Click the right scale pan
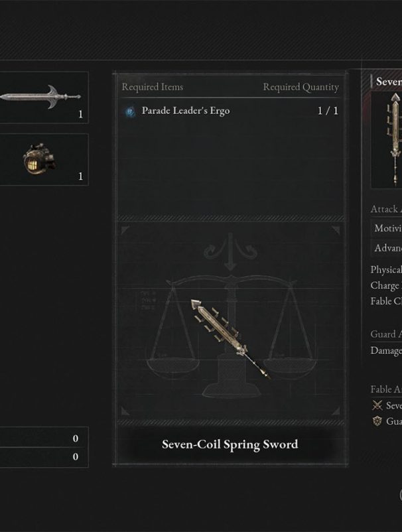The width and height of the screenshot is (402, 532). (291, 367)
